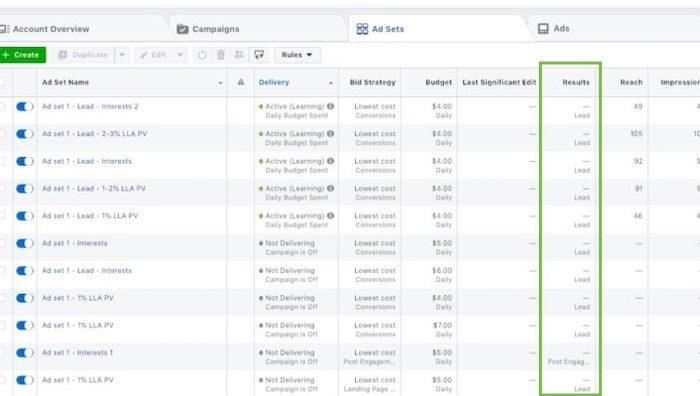Click the Lowest cost Post Engagem... bid cell
Viewport: 700px width, 396px height.
tap(369, 357)
